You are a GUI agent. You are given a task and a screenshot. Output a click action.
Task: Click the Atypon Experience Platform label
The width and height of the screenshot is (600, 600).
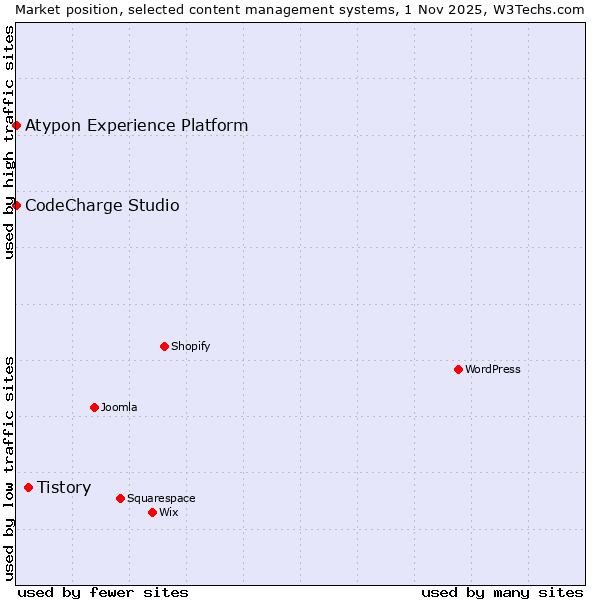[x=136, y=125]
